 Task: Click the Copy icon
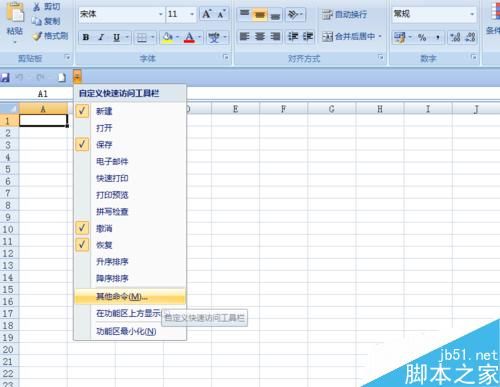tap(37, 21)
